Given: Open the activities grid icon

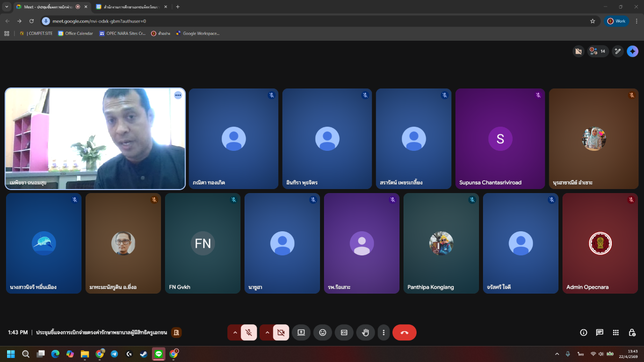Looking at the screenshot, I should [x=616, y=332].
